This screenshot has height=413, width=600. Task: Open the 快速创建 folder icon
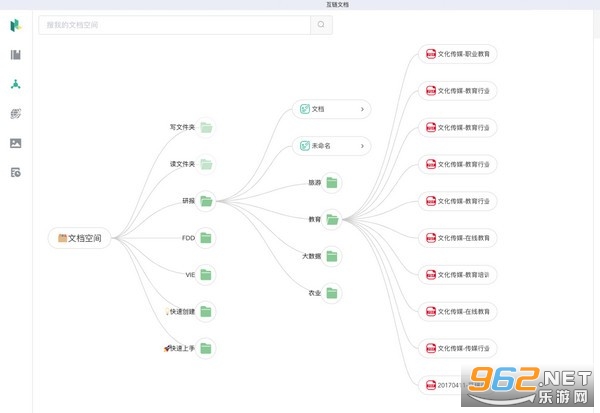point(206,312)
